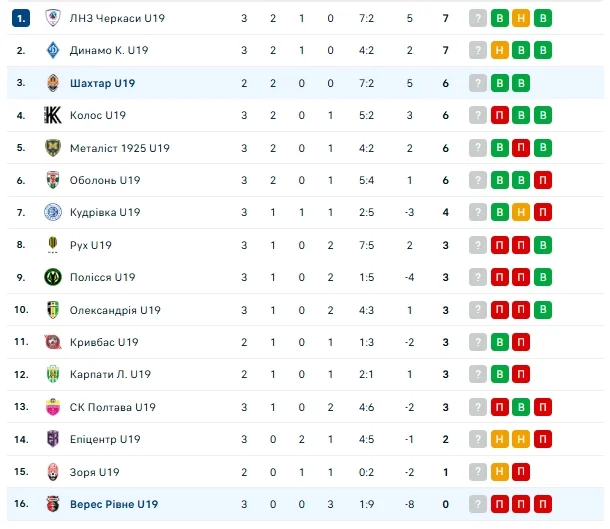Screen dimensions: 610x529
Task: Open the СК Полтава U19 logo
Action: [x=53, y=407]
